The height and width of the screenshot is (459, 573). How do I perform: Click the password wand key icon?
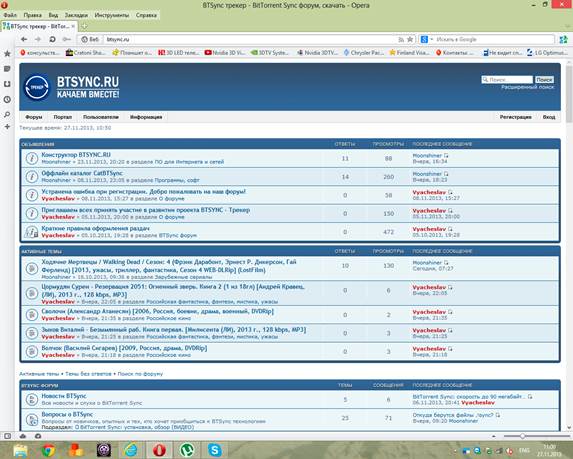pyautogui.click(x=67, y=39)
